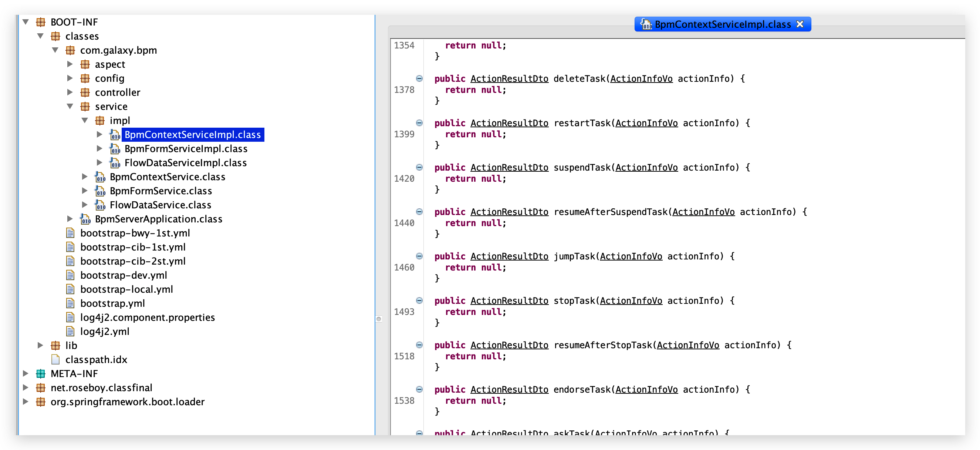Viewport: 980px width, 450px height.
Task: Click the aspect package icon
Action: (x=85, y=64)
